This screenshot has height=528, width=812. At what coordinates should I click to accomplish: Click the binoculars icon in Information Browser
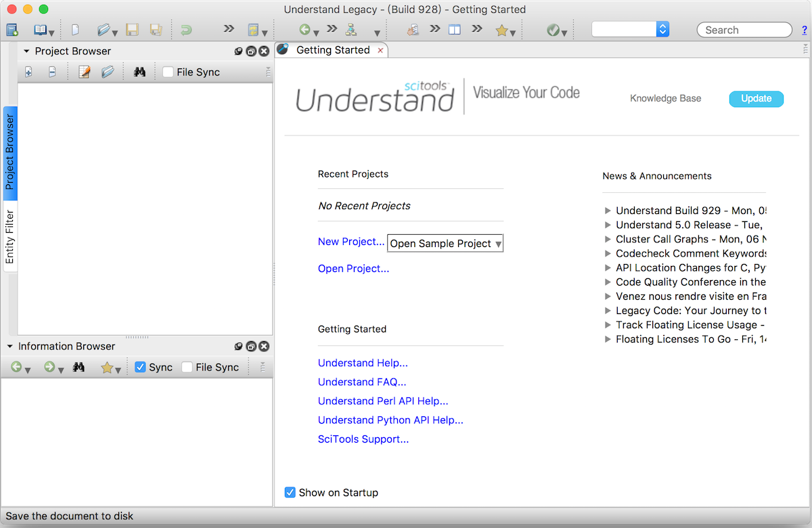[78, 367]
